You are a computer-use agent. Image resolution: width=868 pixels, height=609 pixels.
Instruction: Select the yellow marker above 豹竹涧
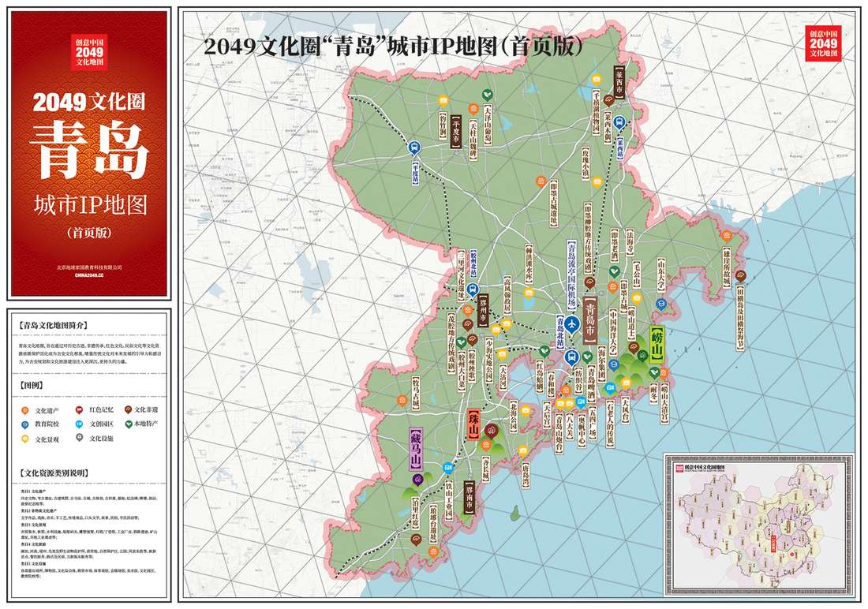[x=443, y=101]
